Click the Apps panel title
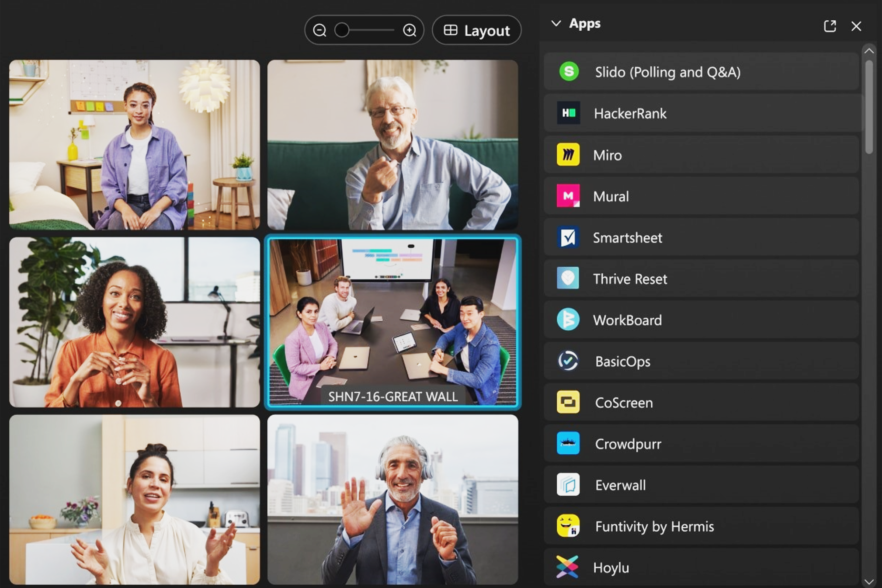This screenshot has width=882, height=588. (x=585, y=23)
